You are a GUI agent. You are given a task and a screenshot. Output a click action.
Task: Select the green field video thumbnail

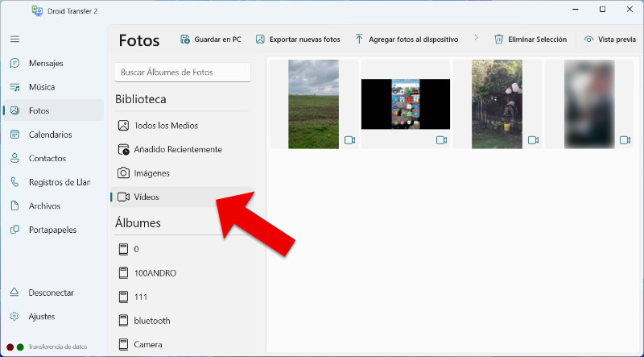pos(313,104)
